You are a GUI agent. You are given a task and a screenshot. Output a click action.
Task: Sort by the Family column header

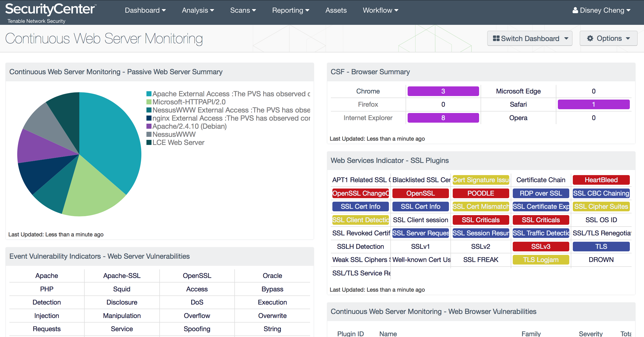(x=531, y=334)
